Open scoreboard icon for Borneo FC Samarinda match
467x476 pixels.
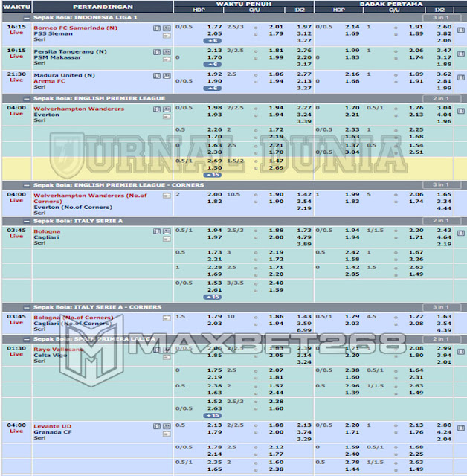coord(167,28)
